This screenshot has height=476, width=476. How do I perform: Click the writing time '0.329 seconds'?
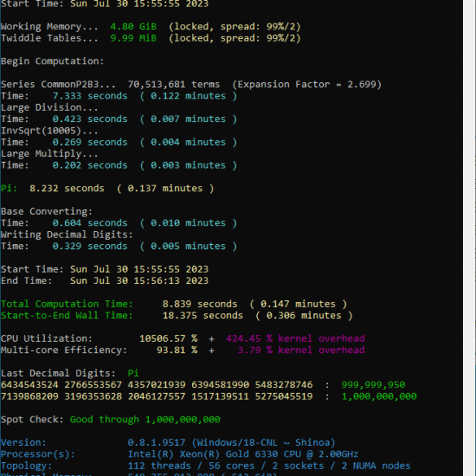(90, 247)
